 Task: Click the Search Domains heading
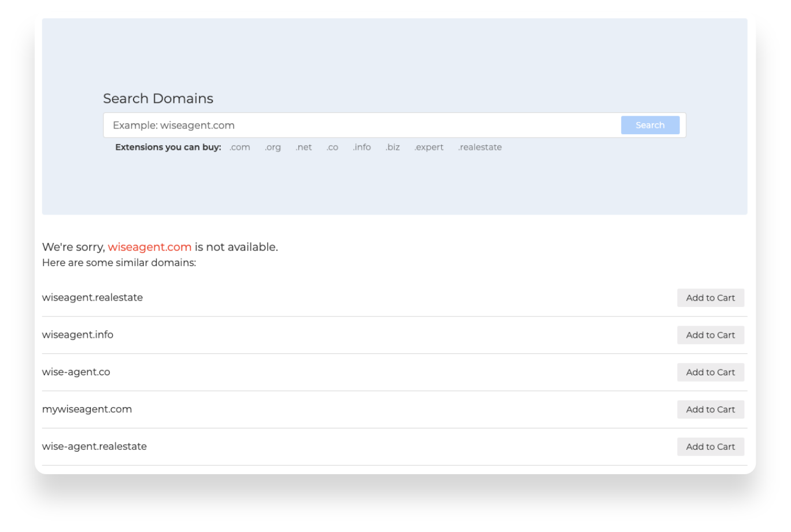coord(158,98)
